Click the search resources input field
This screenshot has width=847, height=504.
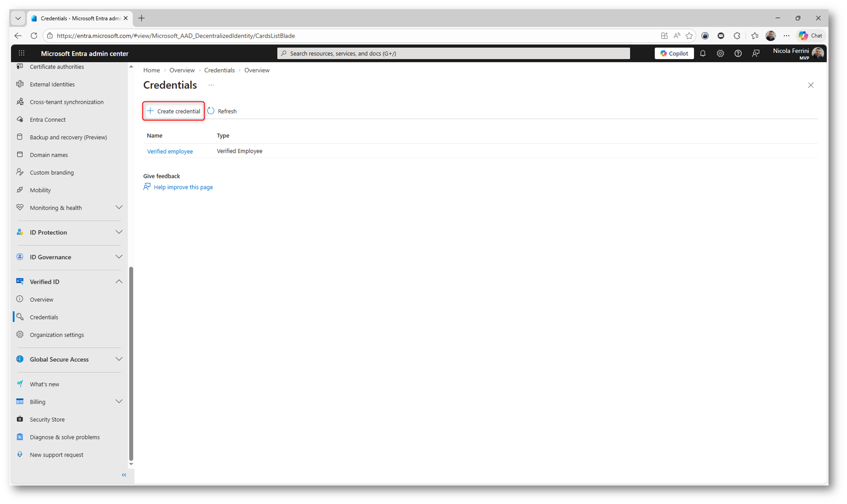coord(454,53)
